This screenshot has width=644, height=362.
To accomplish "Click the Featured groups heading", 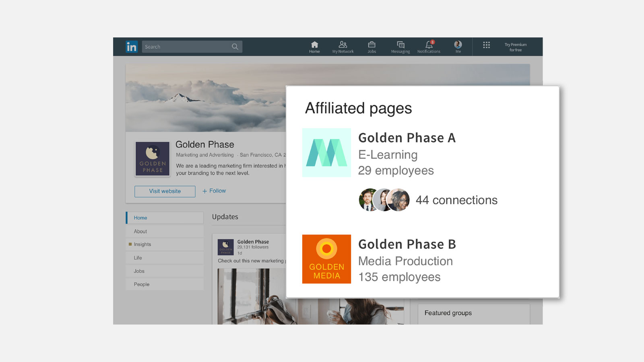I will pyautogui.click(x=448, y=313).
